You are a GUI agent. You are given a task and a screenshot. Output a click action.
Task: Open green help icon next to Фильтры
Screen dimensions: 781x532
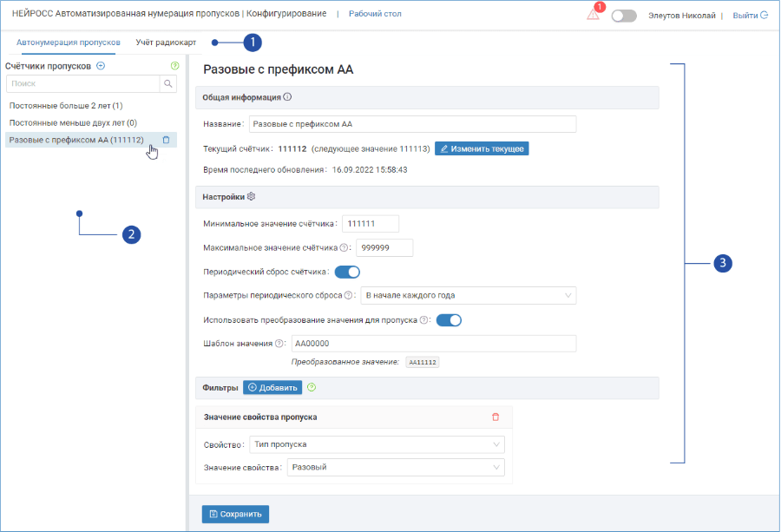[x=312, y=388]
